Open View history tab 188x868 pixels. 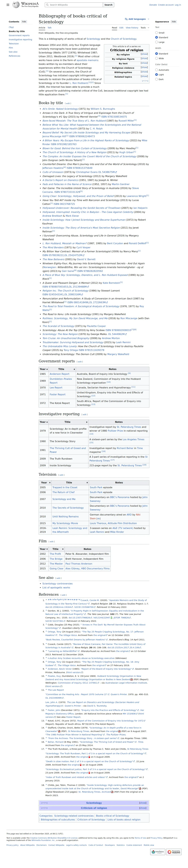132,28
